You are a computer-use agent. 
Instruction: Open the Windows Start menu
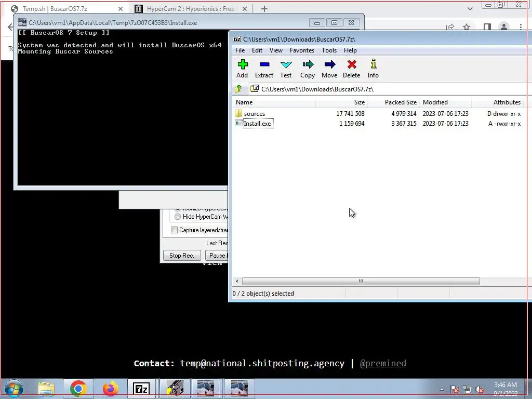pos(14,389)
